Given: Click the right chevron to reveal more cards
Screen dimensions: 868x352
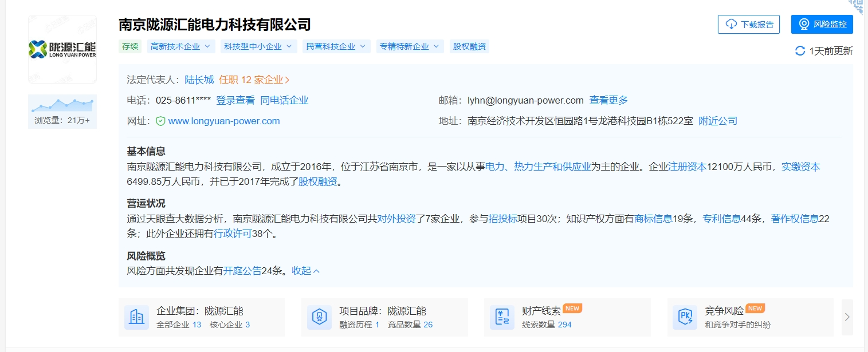Looking at the screenshot, I should pos(847,317).
